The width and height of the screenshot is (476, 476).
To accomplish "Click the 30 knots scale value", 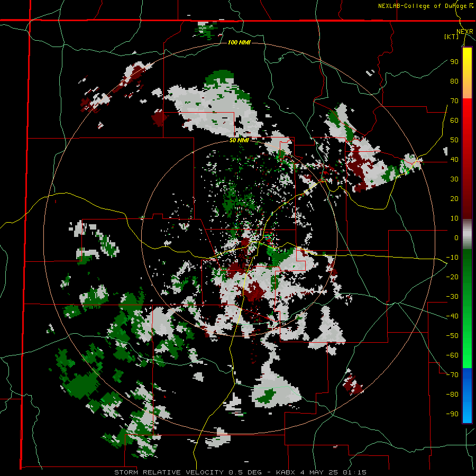I will 454,179.
